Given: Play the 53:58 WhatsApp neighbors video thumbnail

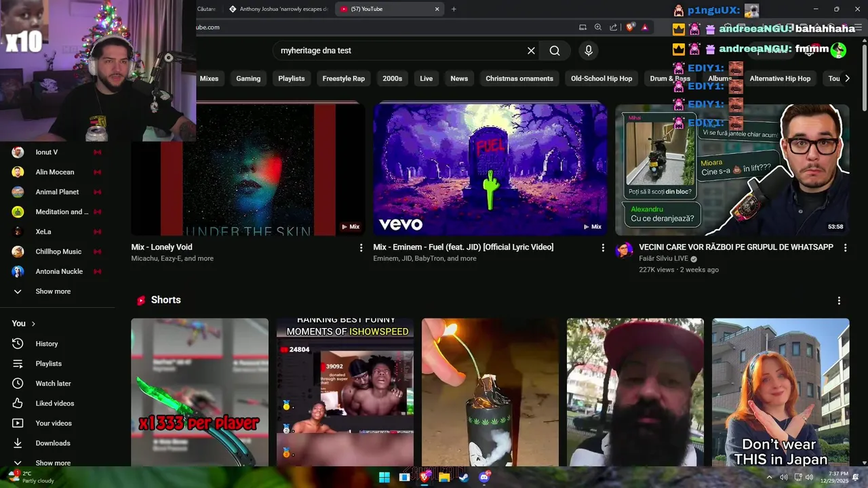Looking at the screenshot, I should click(732, 169).
